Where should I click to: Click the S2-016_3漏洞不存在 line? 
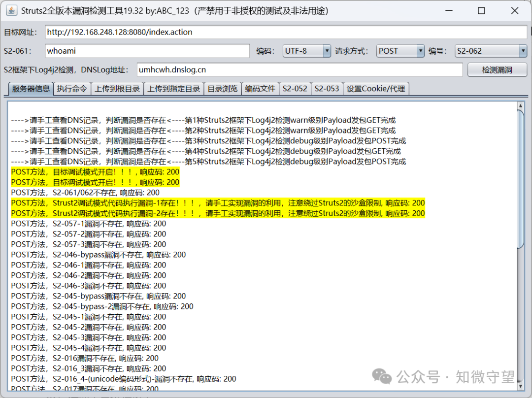[x=89, y=369]
